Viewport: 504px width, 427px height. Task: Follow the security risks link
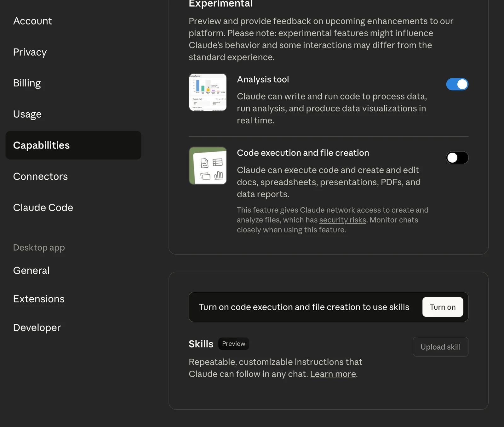(x=342, y=220)
